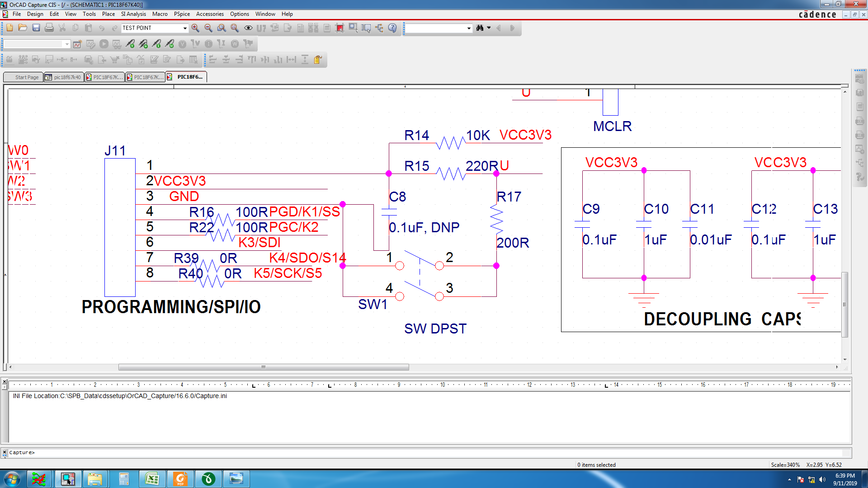Screen dimensions: 868x488
Task: Select the PROGRAMMING/SPI/IO title text
Action: pos(171,307)
